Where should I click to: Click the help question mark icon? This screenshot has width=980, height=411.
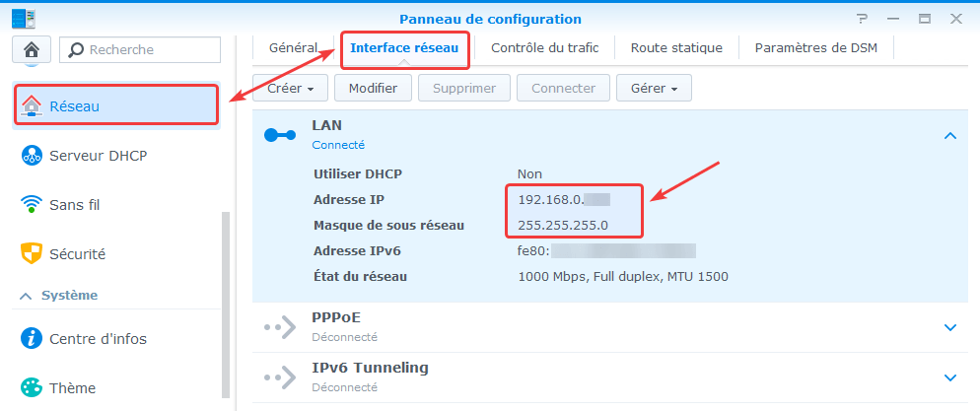pyautogui.click(x=863, y=19)
